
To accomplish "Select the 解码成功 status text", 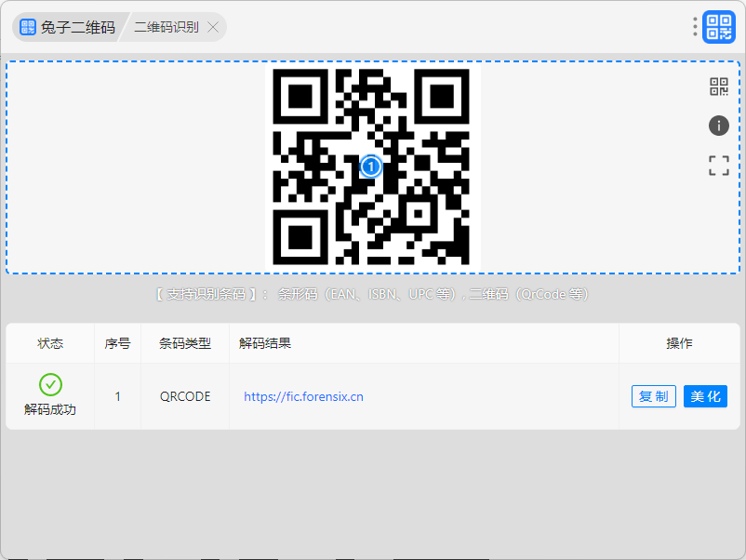I will pyautogui.click(x=50, y=409).
